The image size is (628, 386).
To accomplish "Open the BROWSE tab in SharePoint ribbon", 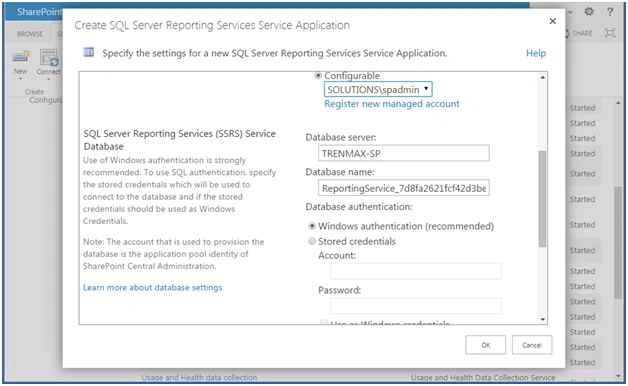I will pos(30,34).
